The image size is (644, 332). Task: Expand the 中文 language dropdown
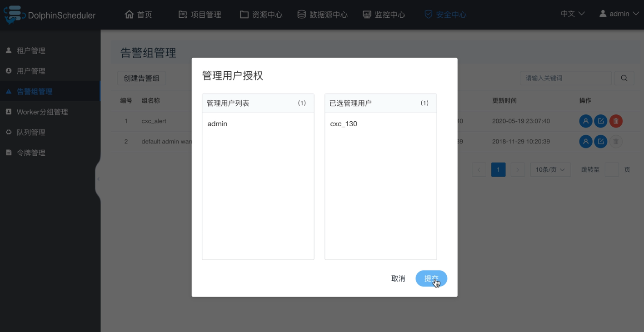(x=573, y=14)
